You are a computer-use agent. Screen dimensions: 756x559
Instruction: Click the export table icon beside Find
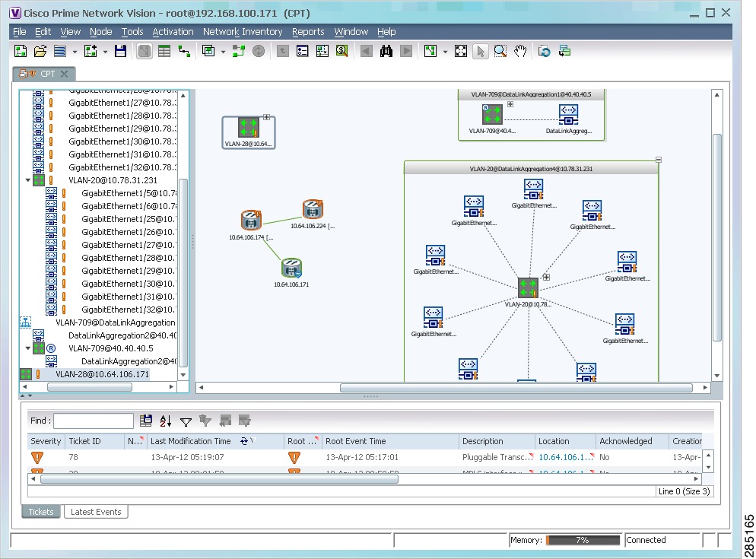pyautogui.click(x=145, y=421)
